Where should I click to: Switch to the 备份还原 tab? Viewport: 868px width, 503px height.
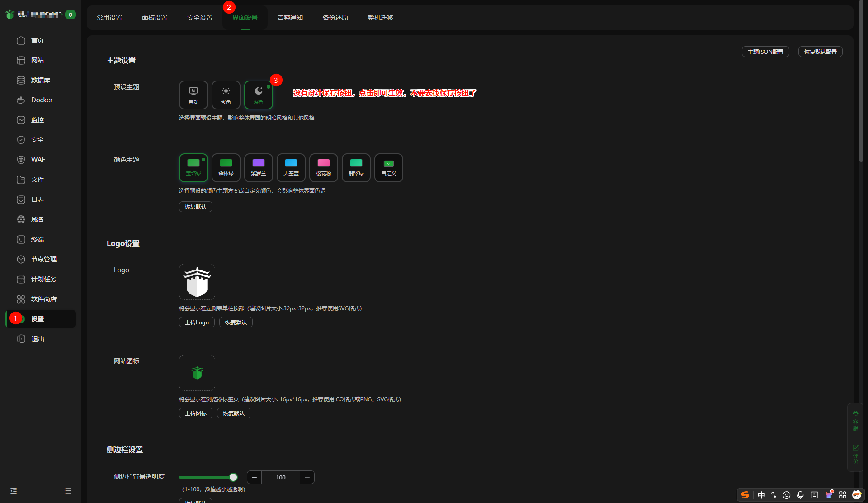335,18
